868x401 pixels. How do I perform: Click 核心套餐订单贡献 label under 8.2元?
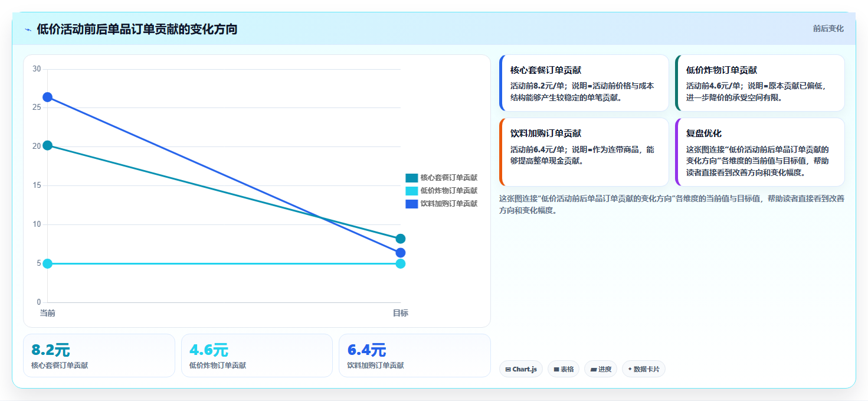coord(60,366)
